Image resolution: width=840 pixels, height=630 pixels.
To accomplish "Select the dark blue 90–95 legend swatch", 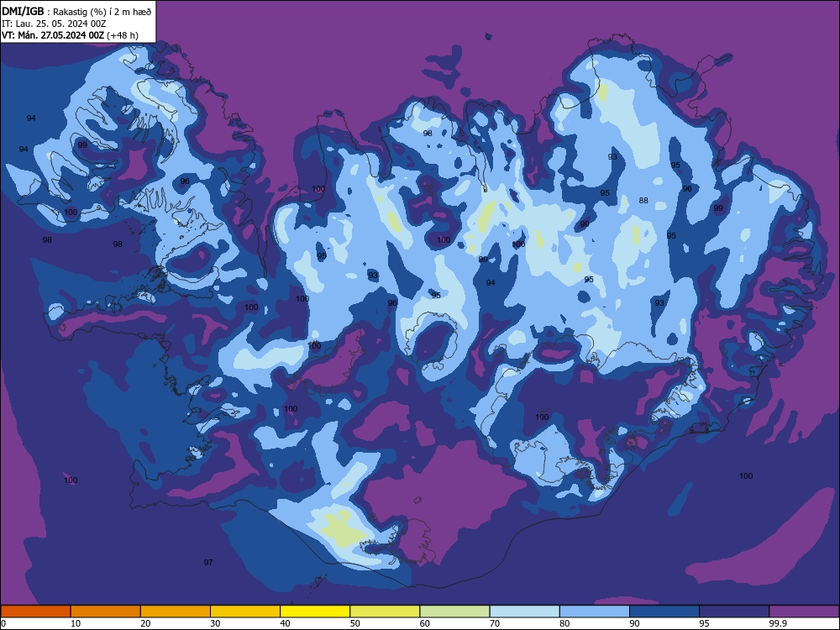I will tap(664, 612).
